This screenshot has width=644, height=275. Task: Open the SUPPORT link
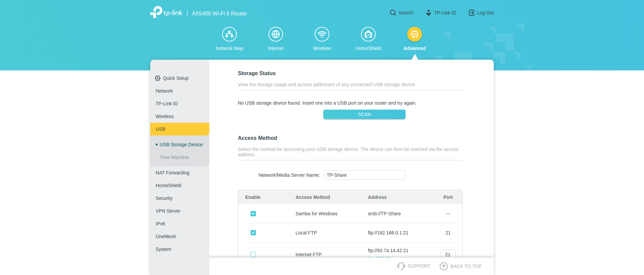point(414,266)
